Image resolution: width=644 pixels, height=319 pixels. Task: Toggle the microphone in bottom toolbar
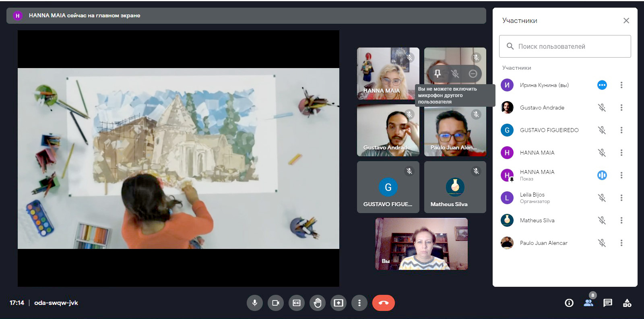255,303
